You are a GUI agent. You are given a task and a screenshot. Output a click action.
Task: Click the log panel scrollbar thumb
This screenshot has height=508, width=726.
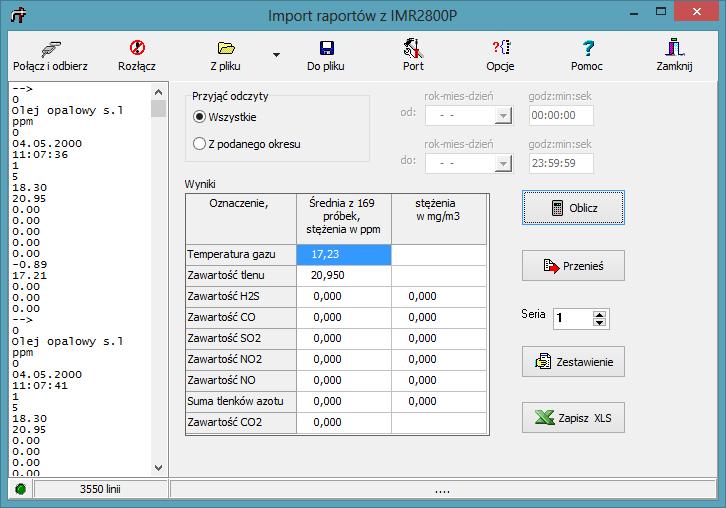tap(158, 108)
